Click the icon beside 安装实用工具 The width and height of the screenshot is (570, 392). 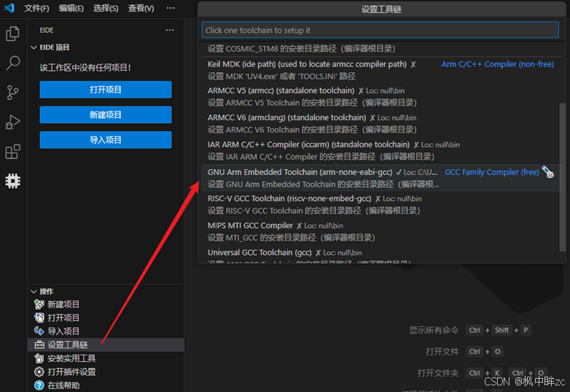tap(39, 358)
